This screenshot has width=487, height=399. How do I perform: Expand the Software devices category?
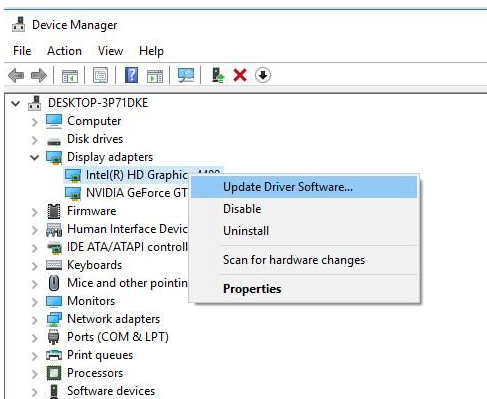[x=34, y=392]
